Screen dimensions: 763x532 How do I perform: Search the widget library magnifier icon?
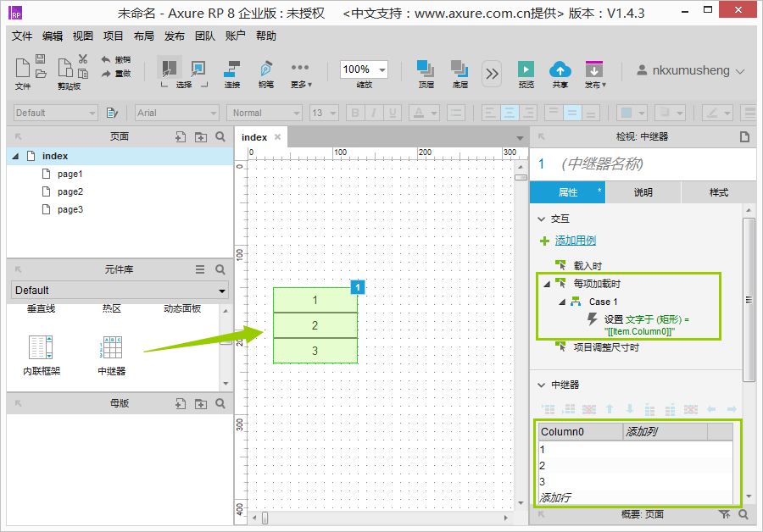(x=220, y=269)
